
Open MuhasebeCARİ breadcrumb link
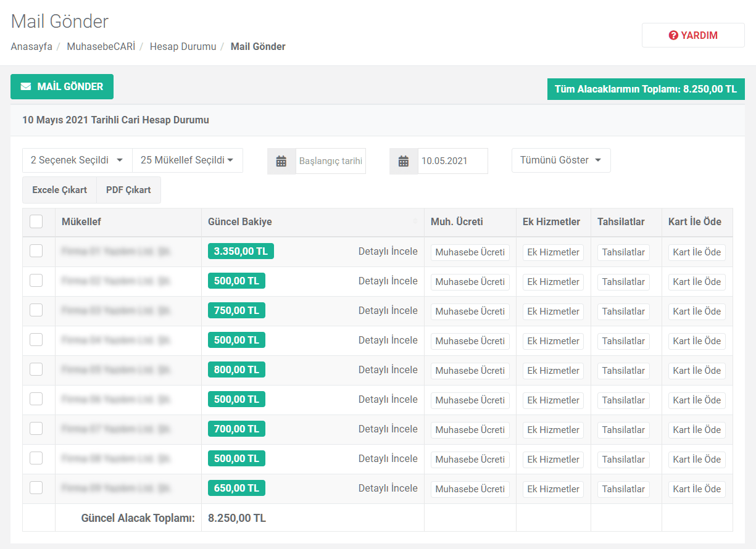click(101, 46)
